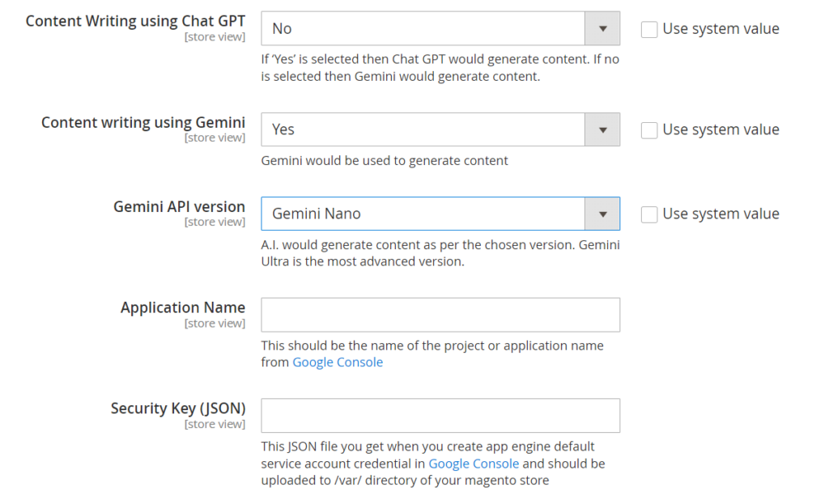Click the Application Name field label
Screen dimensions: 829x504
[x=182, y=307]
